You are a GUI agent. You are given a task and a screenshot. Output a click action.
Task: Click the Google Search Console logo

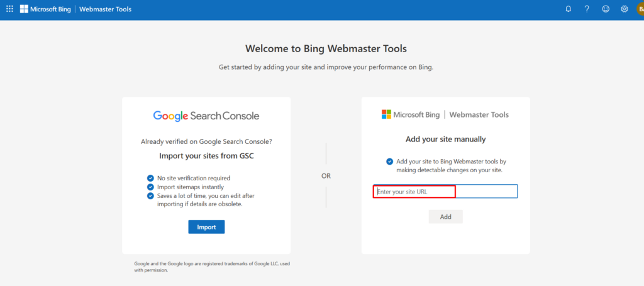click(206, 116)
